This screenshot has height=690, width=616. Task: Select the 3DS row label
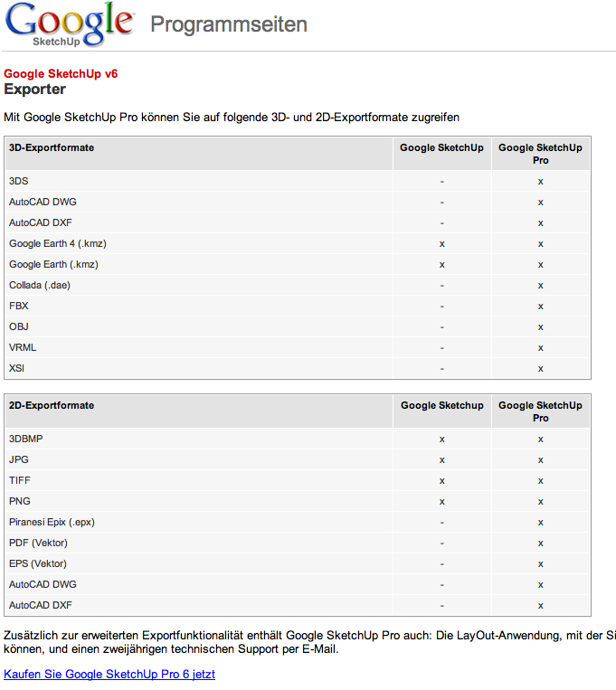19,181
